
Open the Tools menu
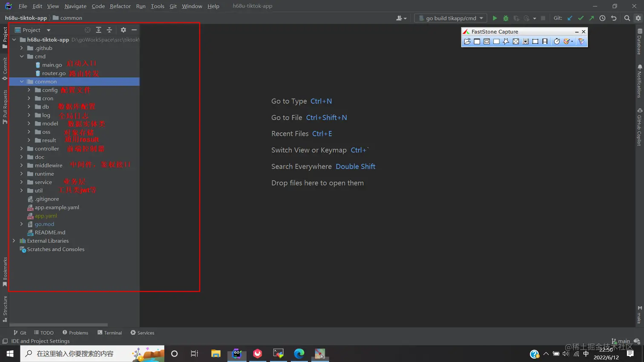(x=157, y=6)
